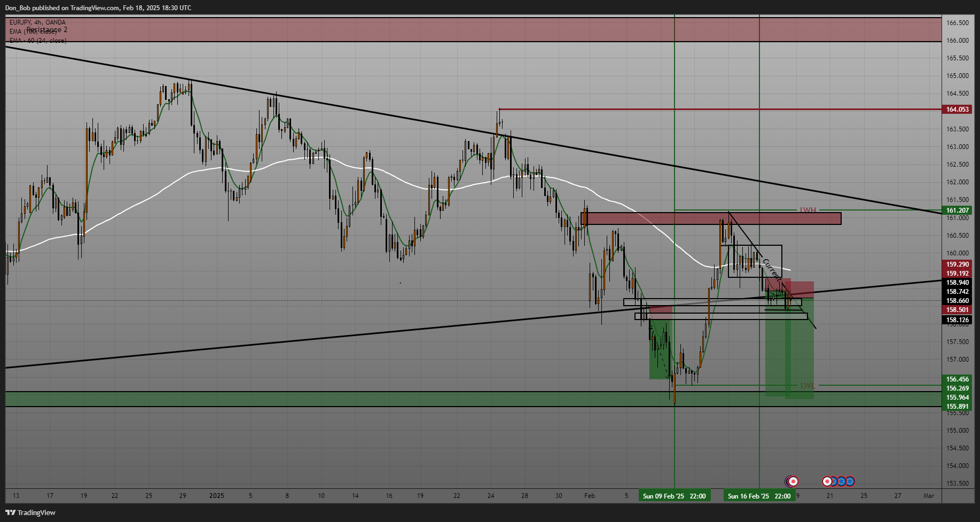The height and width of the screenshot is (522, 980).
Task: Click the 28 date on time axis
Action: pos(525,496)
